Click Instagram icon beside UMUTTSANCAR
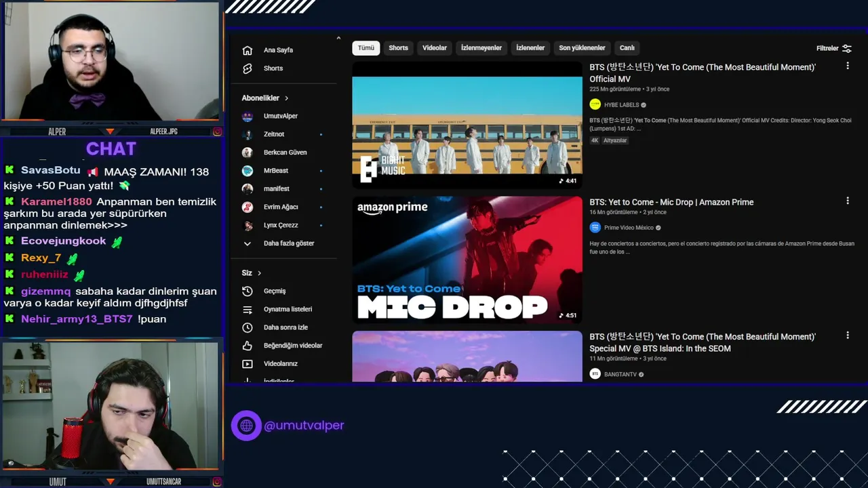The width and height of the screenshot is (868, 488). 217,482
